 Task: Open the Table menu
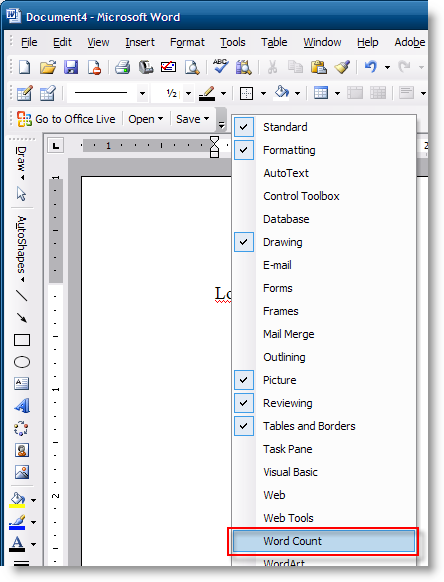tap(274, 42)
